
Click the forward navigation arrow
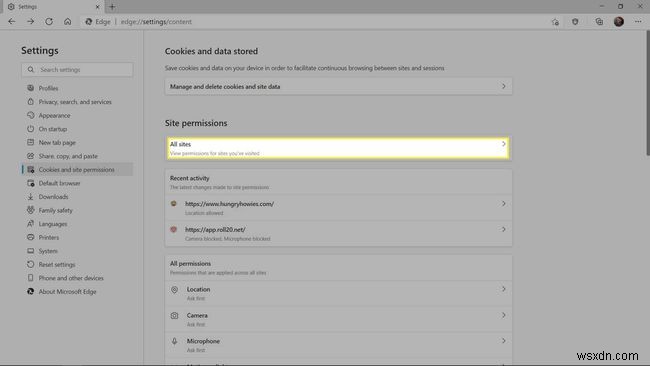30,22
